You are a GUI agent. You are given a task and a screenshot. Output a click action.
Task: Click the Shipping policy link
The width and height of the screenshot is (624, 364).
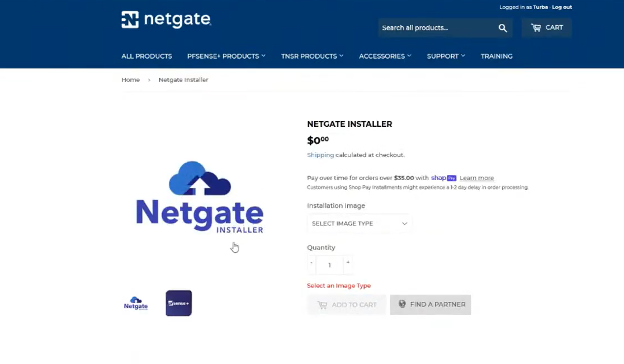pos(320,155)
